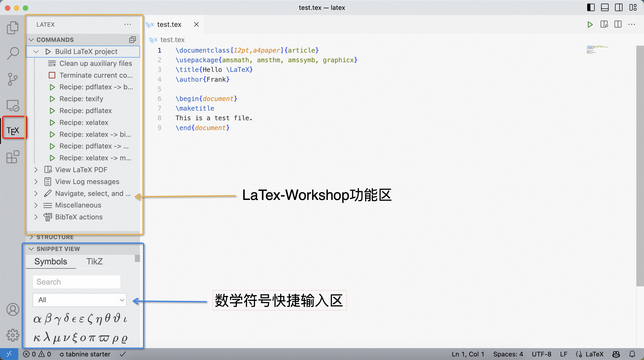
Task: Open the Explorer view in activity bar
Action: 13,28
